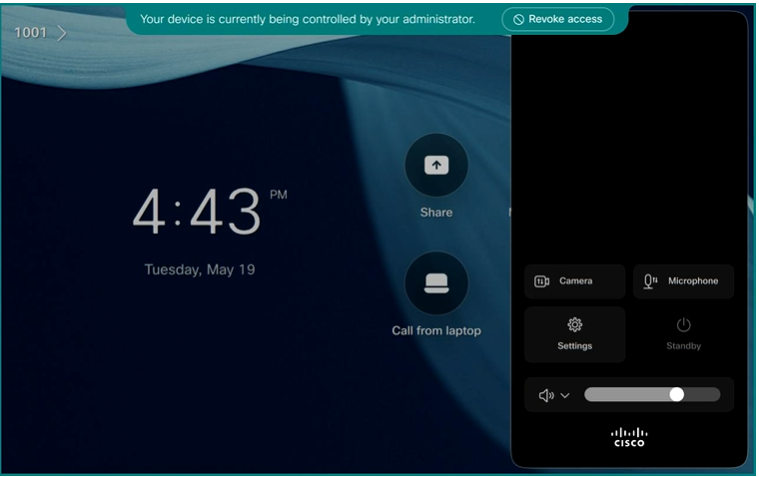Click the Cisco logo at panel bottom

tap(629, 437)
